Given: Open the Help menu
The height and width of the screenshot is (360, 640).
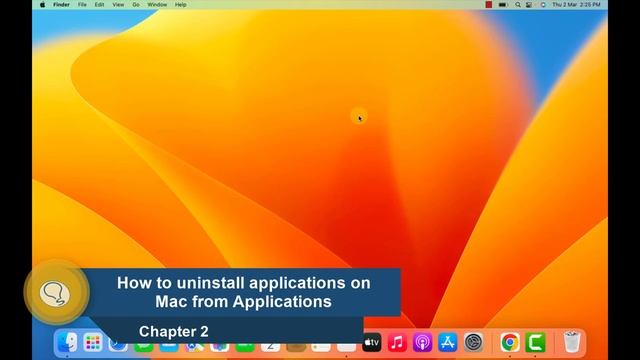Looking at the screenshot, I should pos(180,5).
